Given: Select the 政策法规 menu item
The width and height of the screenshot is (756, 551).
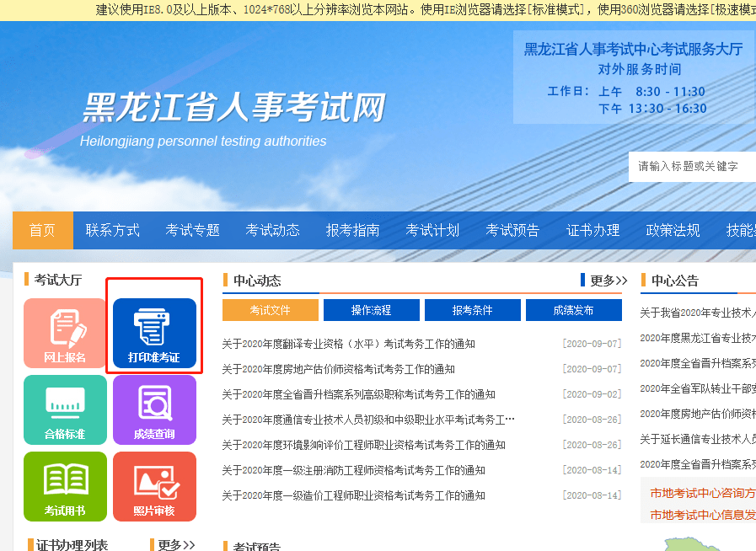Looking at the screenshot, I should coord(672,230).
